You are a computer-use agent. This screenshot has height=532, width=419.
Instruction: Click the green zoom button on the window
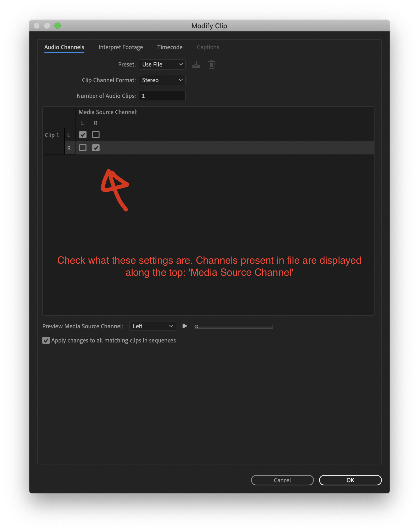(x=57, y=25)
